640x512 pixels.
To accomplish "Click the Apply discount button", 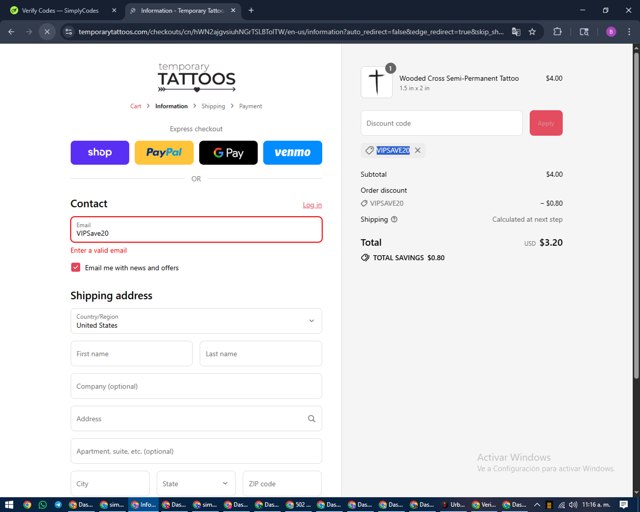I will (x=546, y=123).
